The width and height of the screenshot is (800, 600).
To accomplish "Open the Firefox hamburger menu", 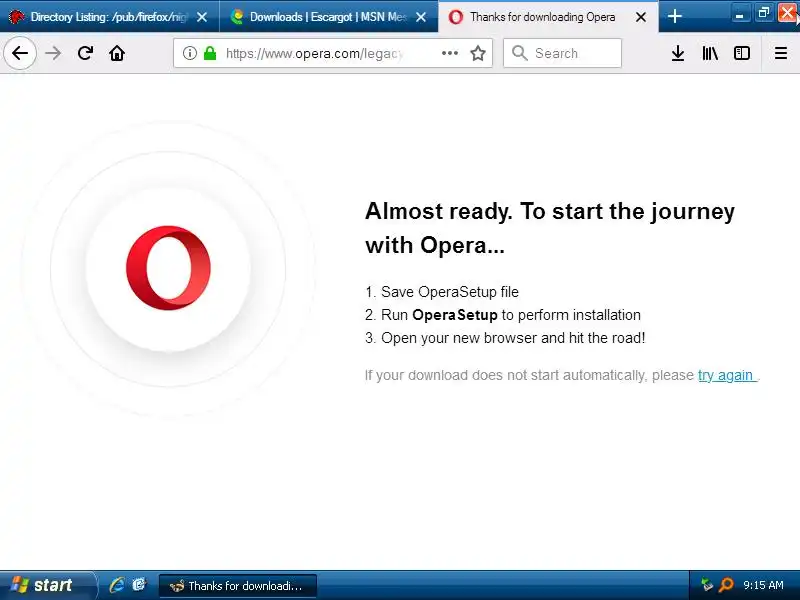I will (x=781, y=53).
